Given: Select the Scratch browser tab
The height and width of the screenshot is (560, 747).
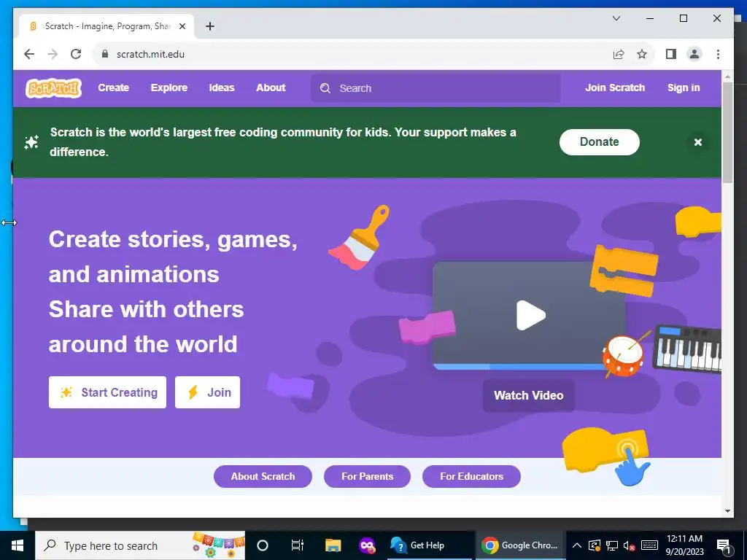Looking at the screenshot, I should coord(106,27).
